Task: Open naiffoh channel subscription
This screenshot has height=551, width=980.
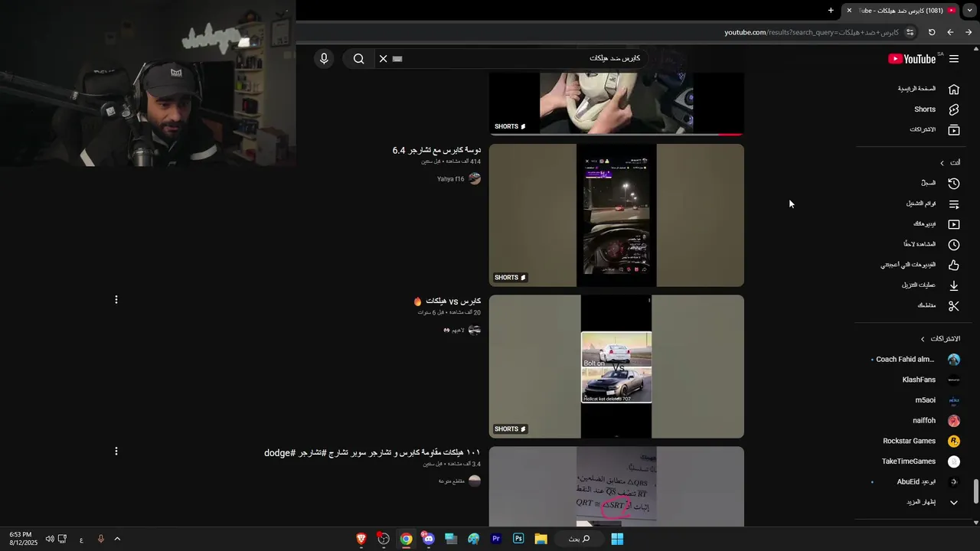Action: [x=936, y=421]
